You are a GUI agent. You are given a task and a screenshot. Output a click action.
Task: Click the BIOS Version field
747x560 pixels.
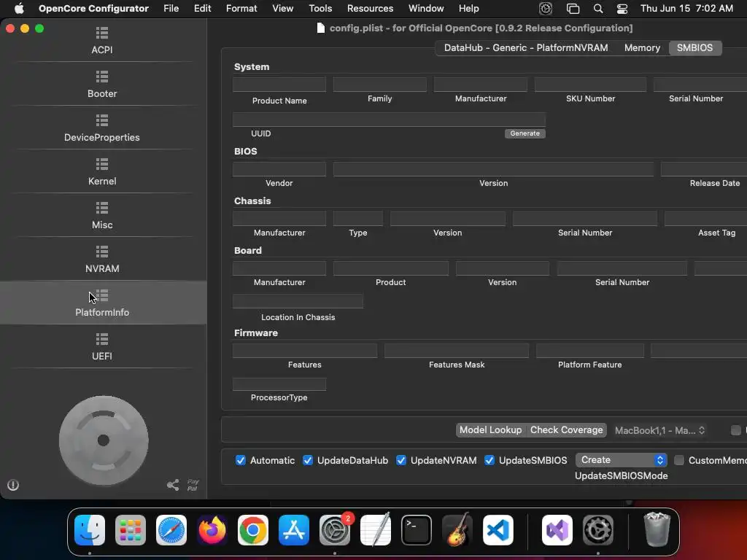coord(493,168)
